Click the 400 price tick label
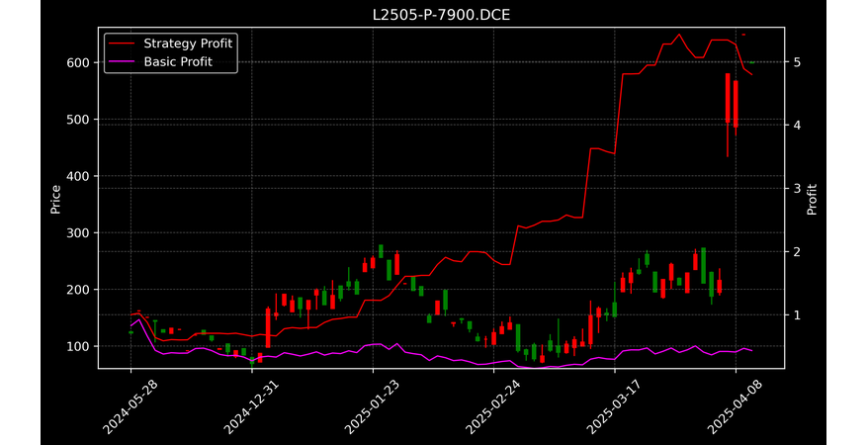The height and width of the screenshot is (445, 868). pyautogui.click(x=78, y=176)
